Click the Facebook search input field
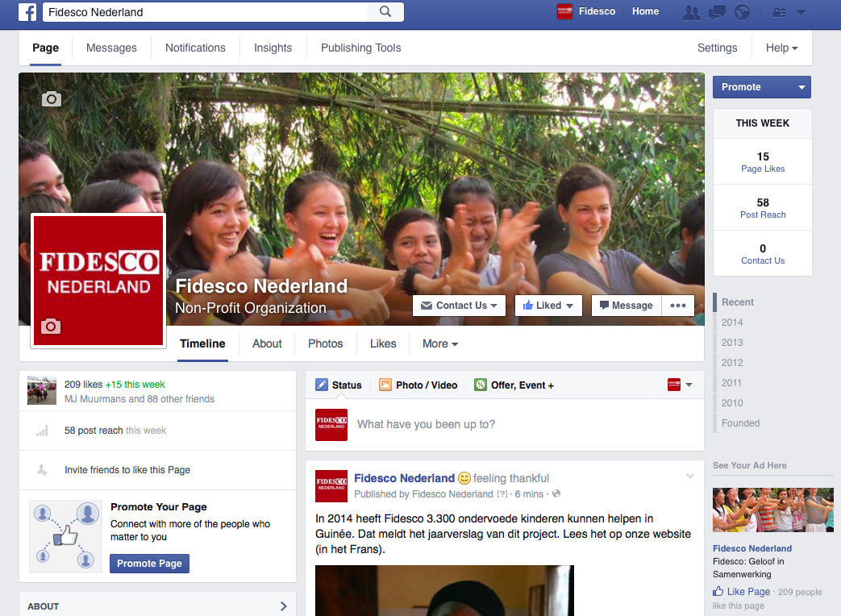This screenshot has height=616, width=841. 206,12
